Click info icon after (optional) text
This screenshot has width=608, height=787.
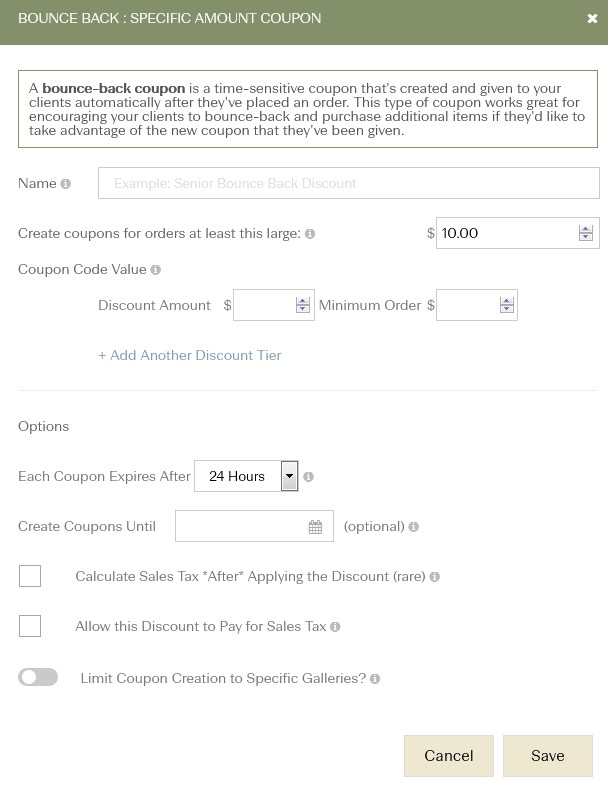[414, 527]
